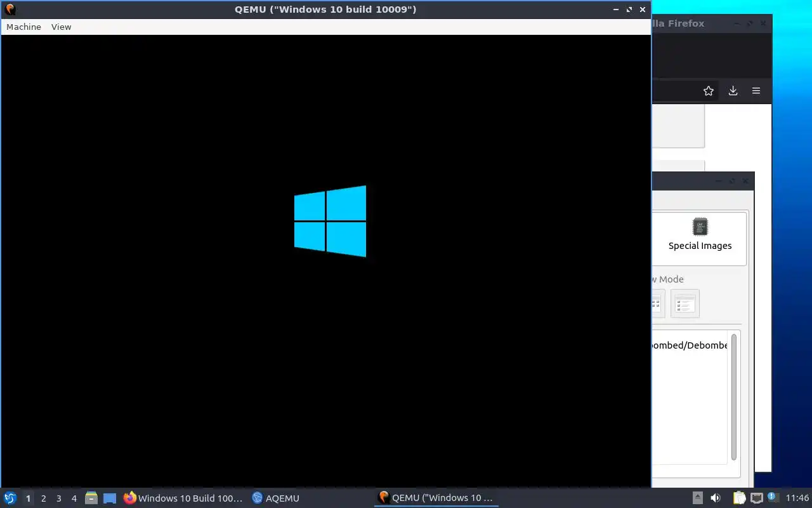This screenshot has width=812, height=508.
Task: Close the file dialog behind QEMU
Action: coord(745,181)
